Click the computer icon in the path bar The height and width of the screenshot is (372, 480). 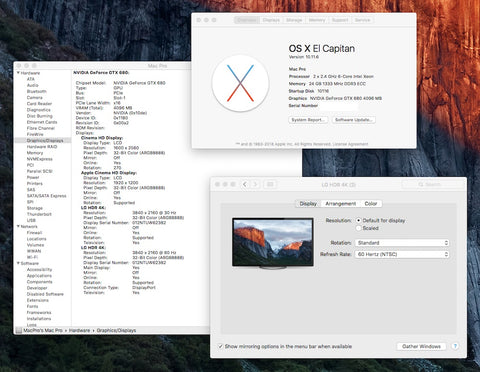(x=19, y=330)
